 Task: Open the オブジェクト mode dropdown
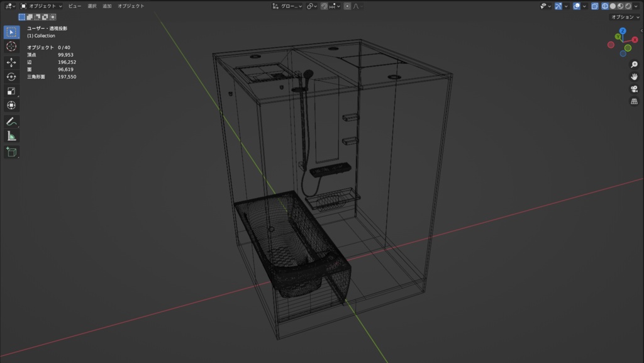coord(41,6)
